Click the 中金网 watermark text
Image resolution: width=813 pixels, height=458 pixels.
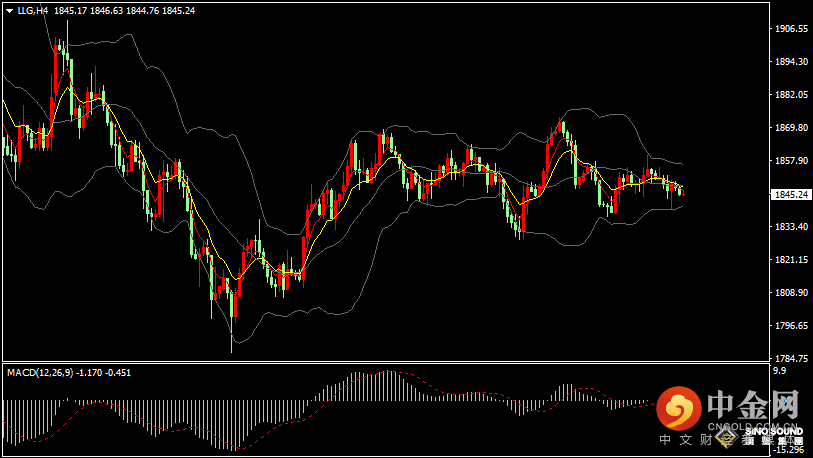tap(753, 405)
